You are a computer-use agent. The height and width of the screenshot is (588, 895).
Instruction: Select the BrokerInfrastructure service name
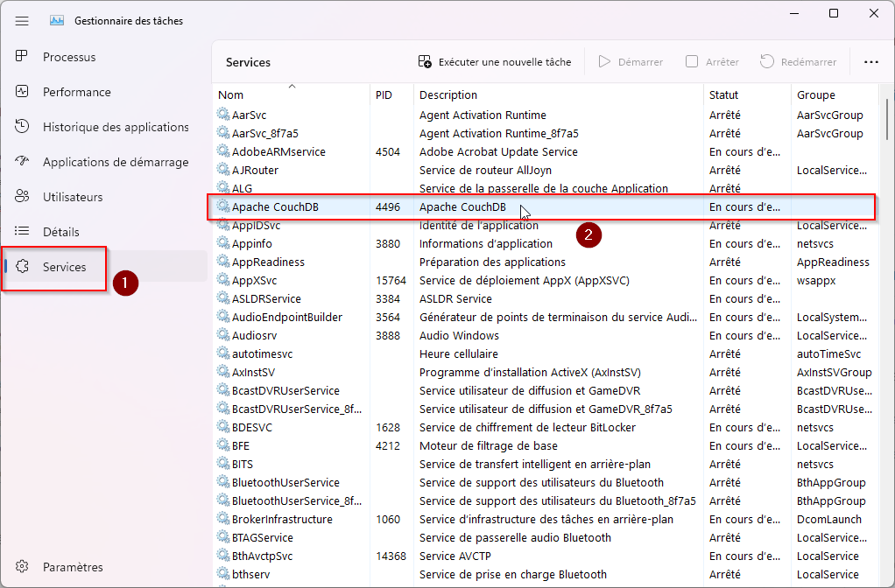(x=282, y=519)
